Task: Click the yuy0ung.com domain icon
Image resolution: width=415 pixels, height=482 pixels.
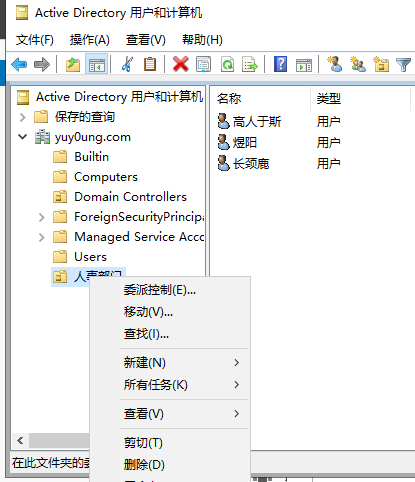Action: (x=42, y=137)
